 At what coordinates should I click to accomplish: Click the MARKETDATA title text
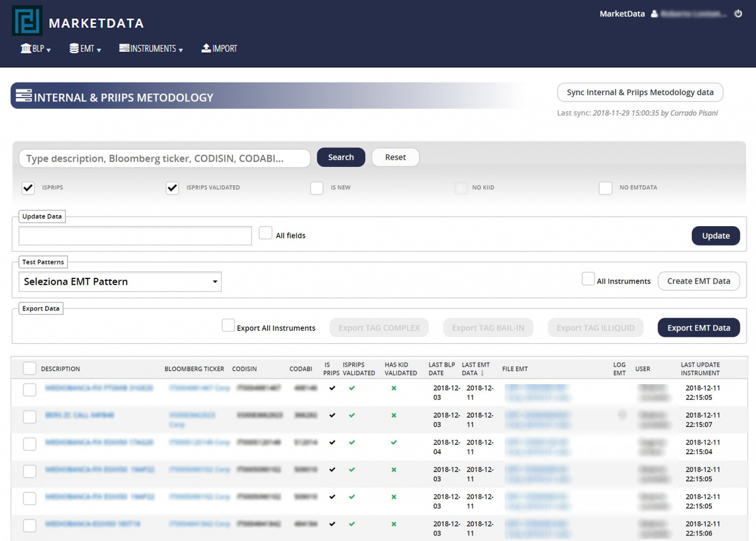[x=96, y=23]
